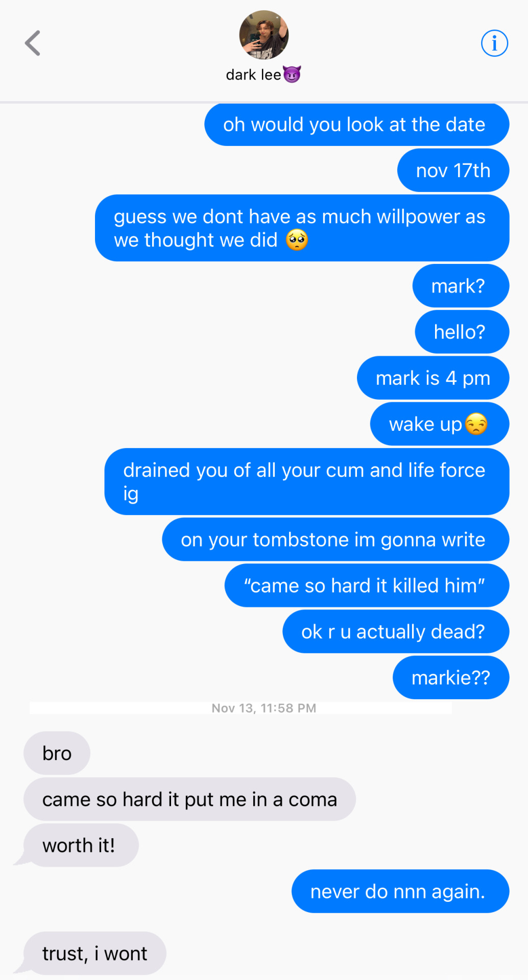Open the contact profile photo
Screen dimensions: 528x980
point(264,35)
